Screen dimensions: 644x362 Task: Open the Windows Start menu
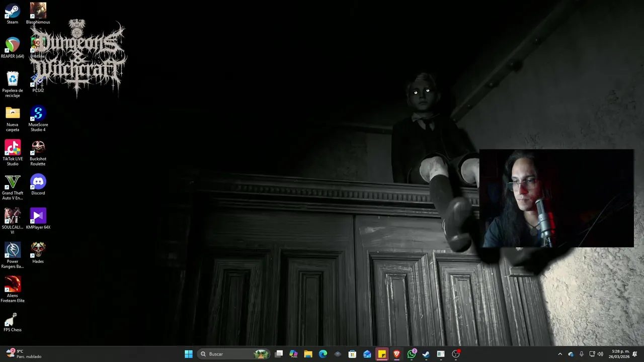point(189,354)
